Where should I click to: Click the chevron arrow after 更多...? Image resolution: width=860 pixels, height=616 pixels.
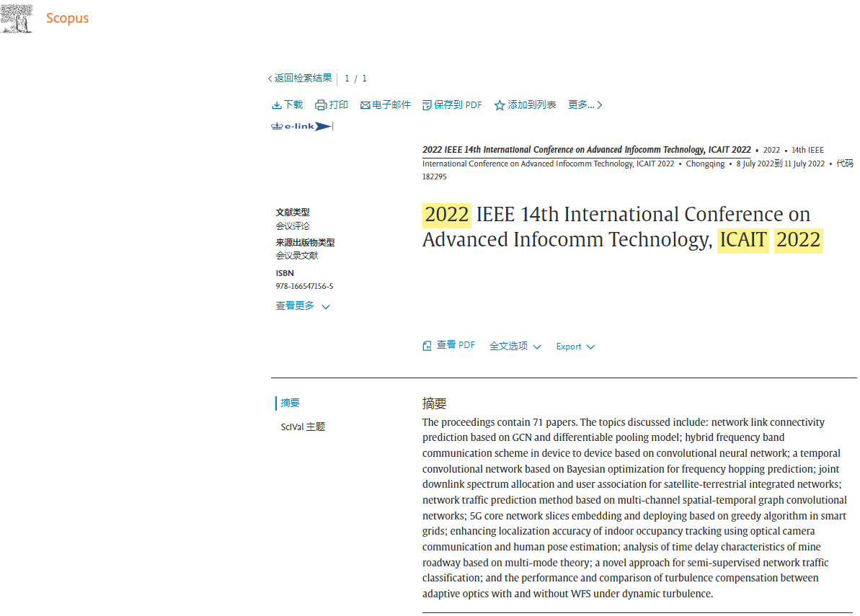[600, 104]
